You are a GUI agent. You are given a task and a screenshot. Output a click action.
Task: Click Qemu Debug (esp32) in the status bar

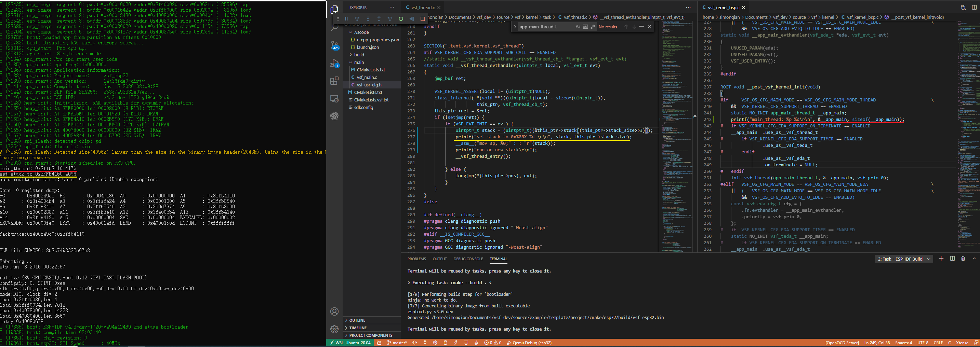(529, 343)
